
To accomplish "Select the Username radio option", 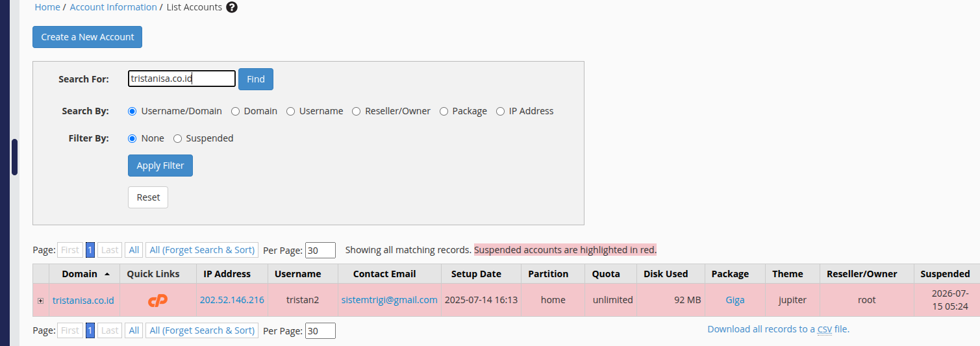I will tap(291, 111).
